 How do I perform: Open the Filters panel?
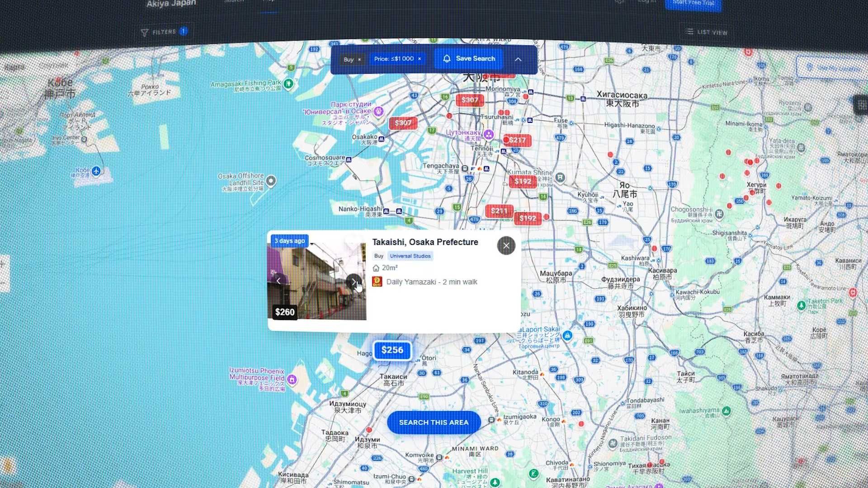[164, 32]
